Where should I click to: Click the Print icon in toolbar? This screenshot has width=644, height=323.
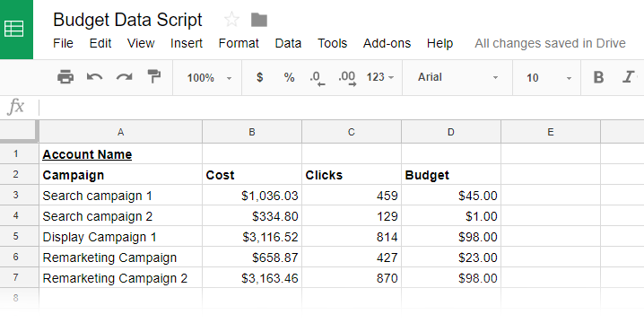click(x=65, y=77)
